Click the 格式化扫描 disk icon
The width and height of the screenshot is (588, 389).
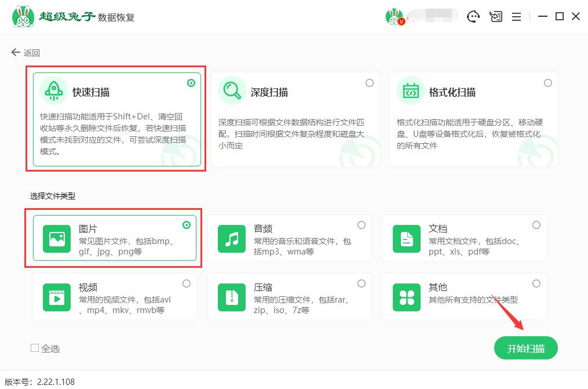[410, 92]
